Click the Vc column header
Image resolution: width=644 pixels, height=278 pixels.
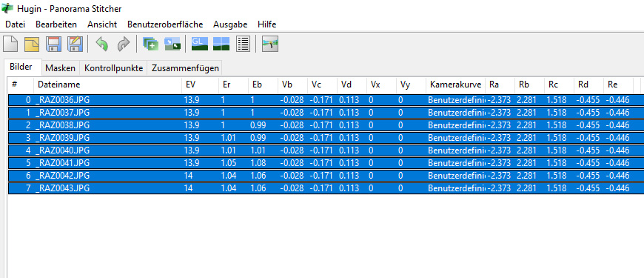[322, 85]
